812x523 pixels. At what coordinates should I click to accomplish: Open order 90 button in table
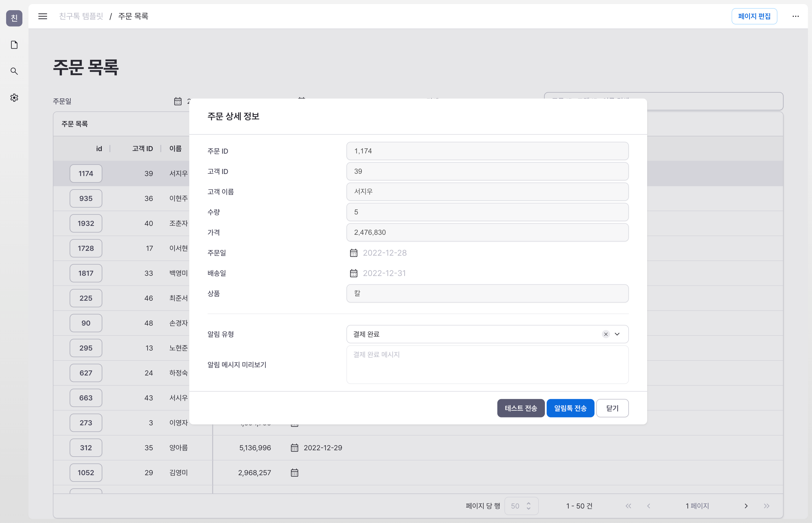point(86,323)
